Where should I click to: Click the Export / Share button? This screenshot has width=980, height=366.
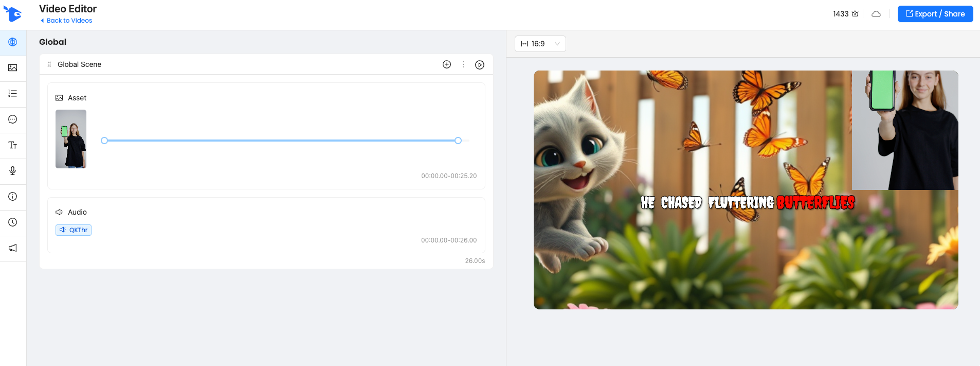[935, 14]
